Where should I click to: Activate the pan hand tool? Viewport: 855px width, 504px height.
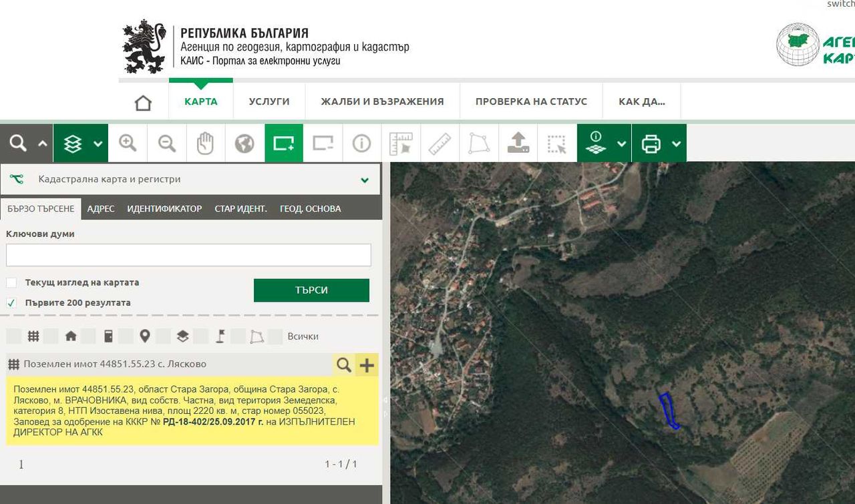pyautogui.click(x=206, y=143)
